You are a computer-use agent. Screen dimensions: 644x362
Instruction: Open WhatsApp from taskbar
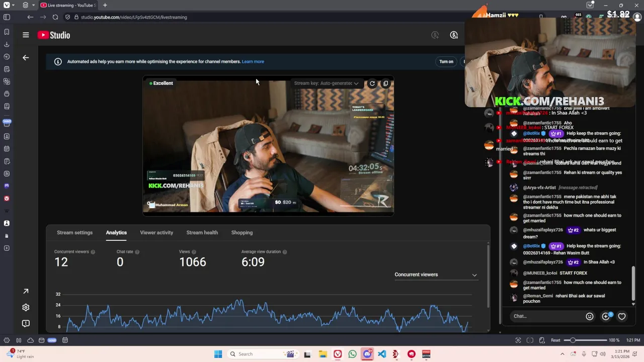(x=352, y=354)
